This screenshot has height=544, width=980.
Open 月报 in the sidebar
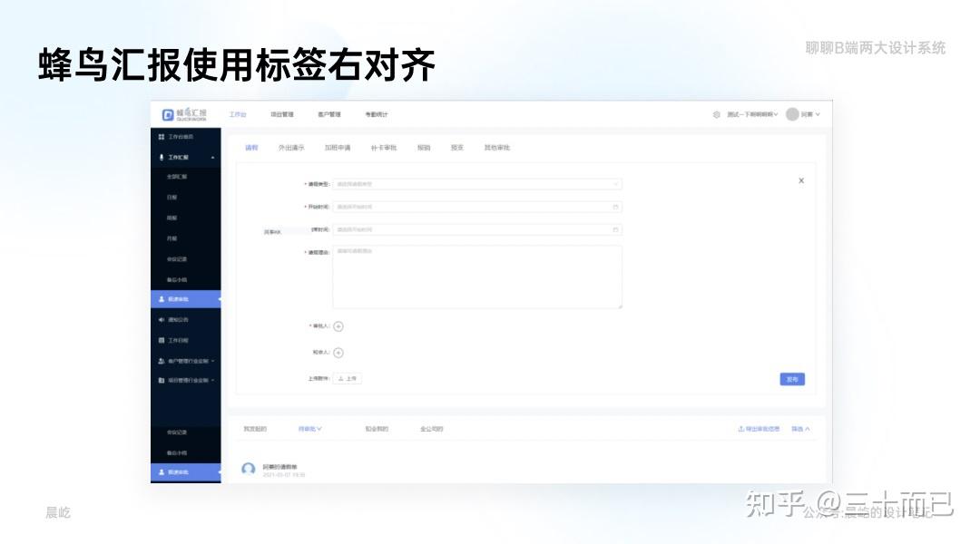coord(171,238)
